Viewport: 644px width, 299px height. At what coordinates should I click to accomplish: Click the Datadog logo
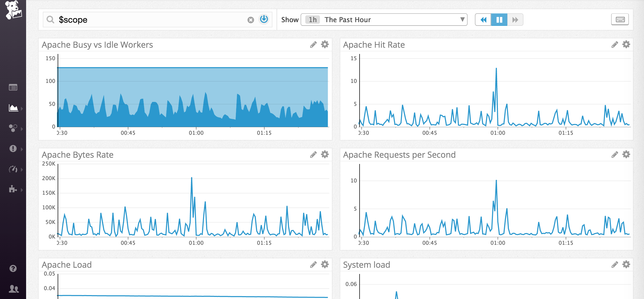pyautogui.click(x=13, y=10)
